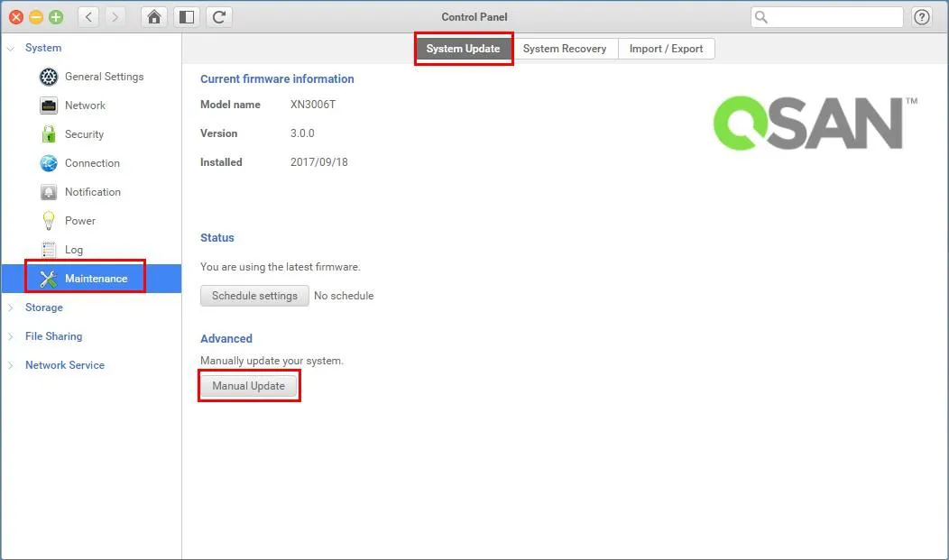This screenshot has width=949, height=560.
Task: Open the help question mark icon
Action: tap(922, 17)
